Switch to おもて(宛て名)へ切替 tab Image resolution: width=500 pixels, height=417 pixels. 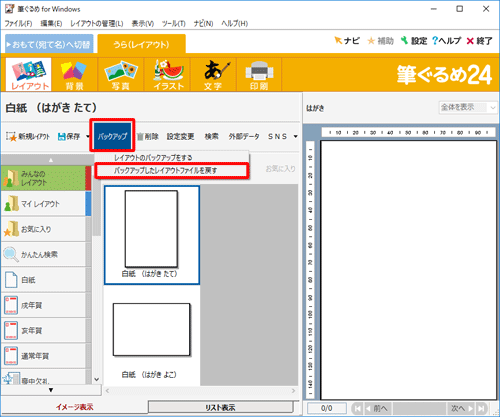(x=49, y=44)
